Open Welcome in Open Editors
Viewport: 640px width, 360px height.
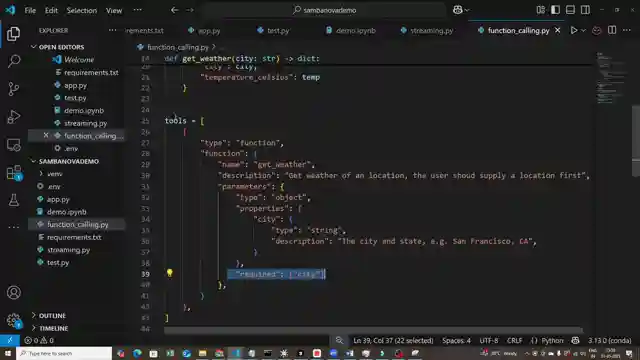[79, 60]
